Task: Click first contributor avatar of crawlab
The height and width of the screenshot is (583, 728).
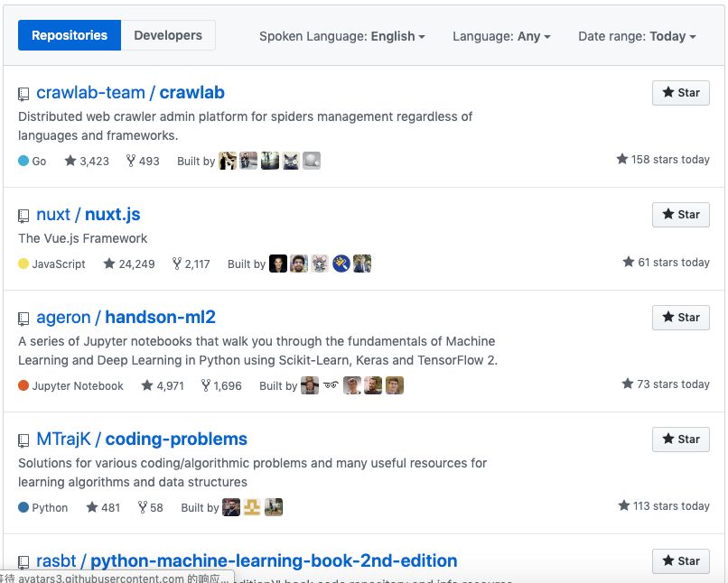Action: (x=228, y=161)
